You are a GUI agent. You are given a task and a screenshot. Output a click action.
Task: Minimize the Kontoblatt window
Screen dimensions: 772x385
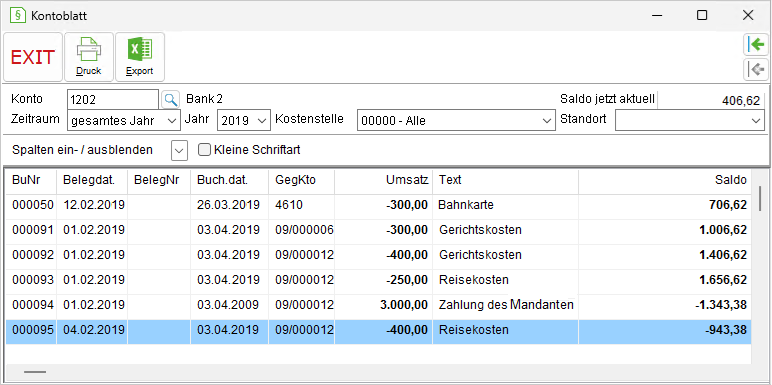click(x=656, y=15)
